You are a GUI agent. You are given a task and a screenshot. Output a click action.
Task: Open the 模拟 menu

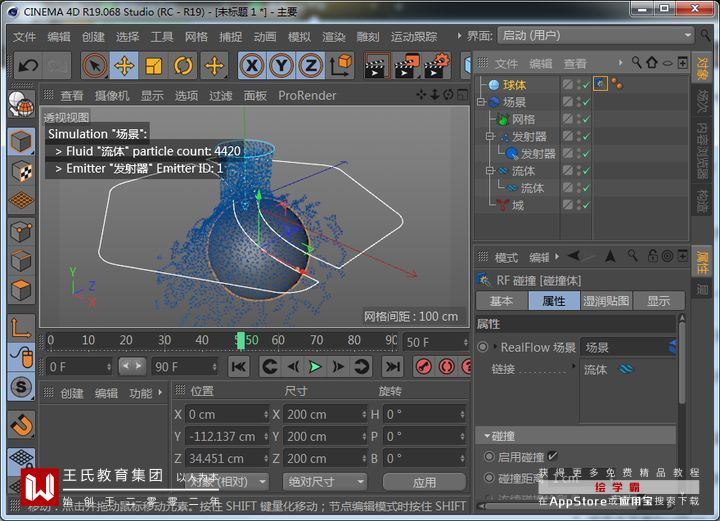point(299,36)
